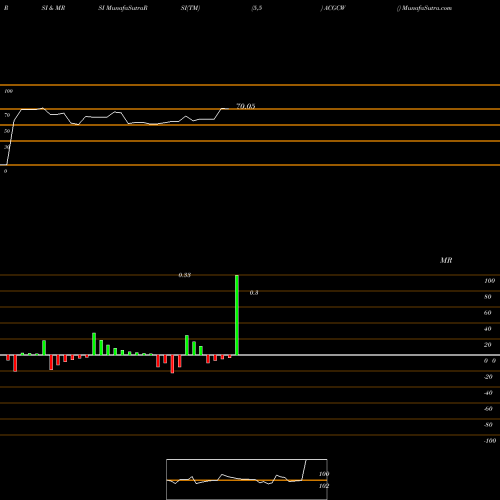Select the tallest green MR bar
This screenshot has width=500, height=500.
pos(237,315)
